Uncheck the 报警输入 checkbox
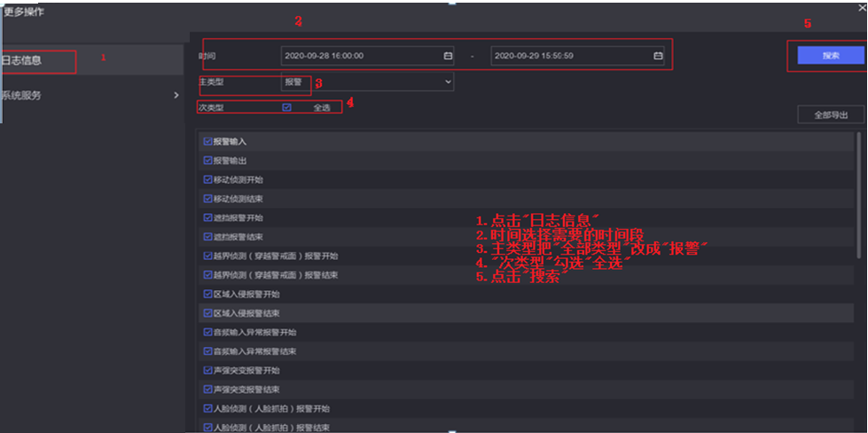 (x=207, y=141)
